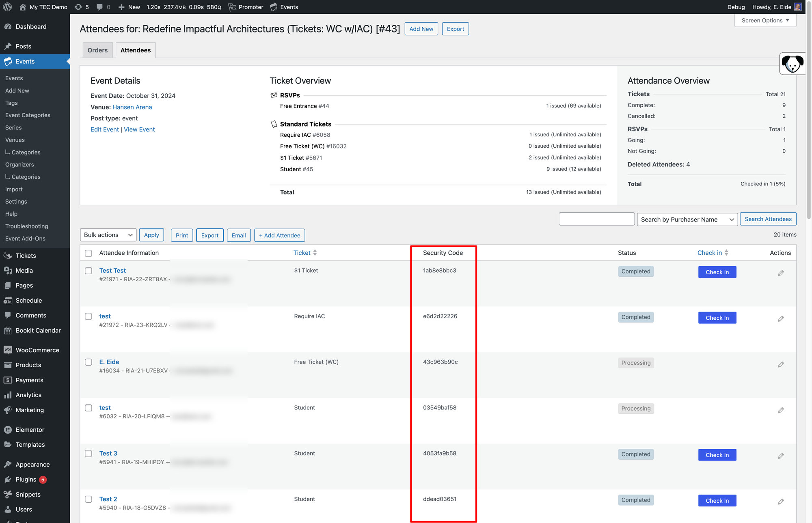Open the Payments icon in sidebar
The width and height of the screenshot is (812, 523).
(8, 380)
